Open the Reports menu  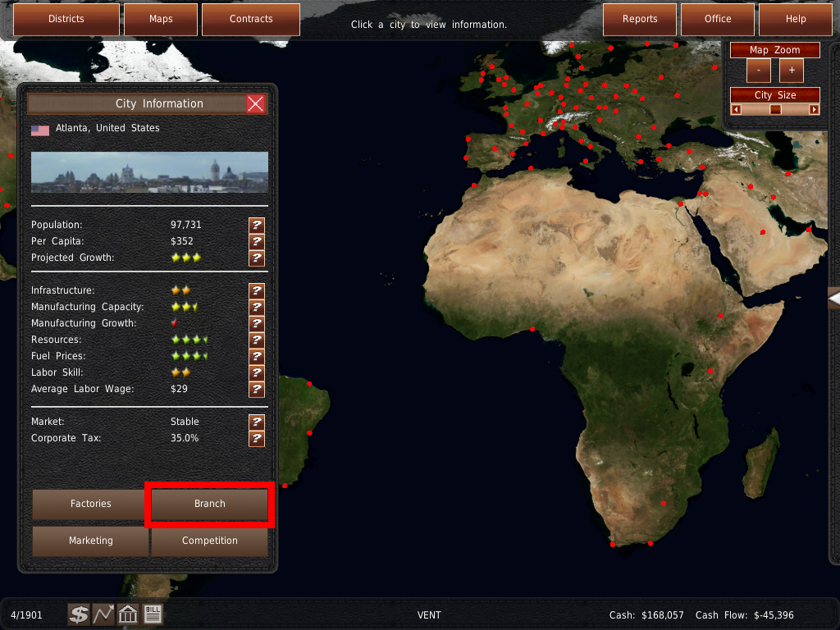tap(640, 19)
